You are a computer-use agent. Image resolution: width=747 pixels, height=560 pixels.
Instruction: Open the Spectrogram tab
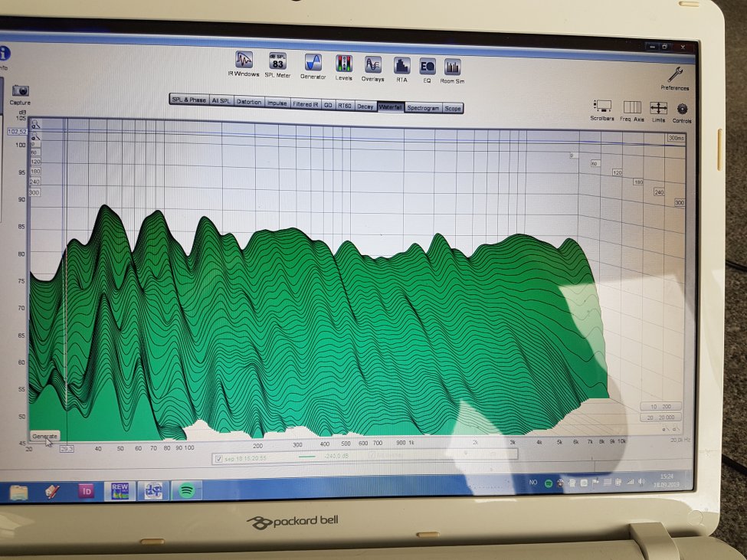tap(424, 108)
